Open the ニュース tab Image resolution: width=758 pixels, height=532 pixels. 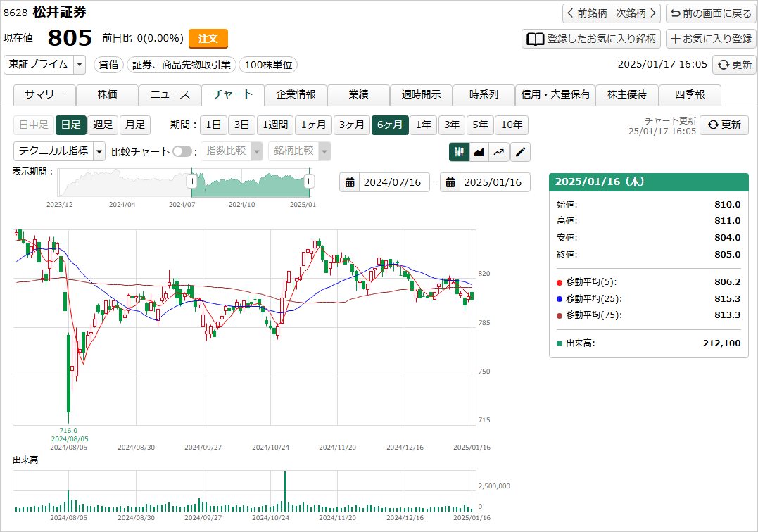(x=170, y=95)
